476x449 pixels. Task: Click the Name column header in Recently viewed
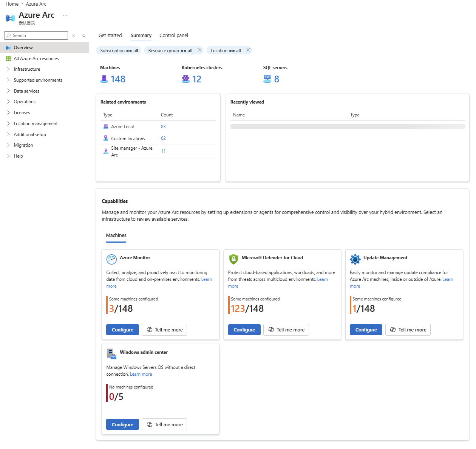pos(239,115)
